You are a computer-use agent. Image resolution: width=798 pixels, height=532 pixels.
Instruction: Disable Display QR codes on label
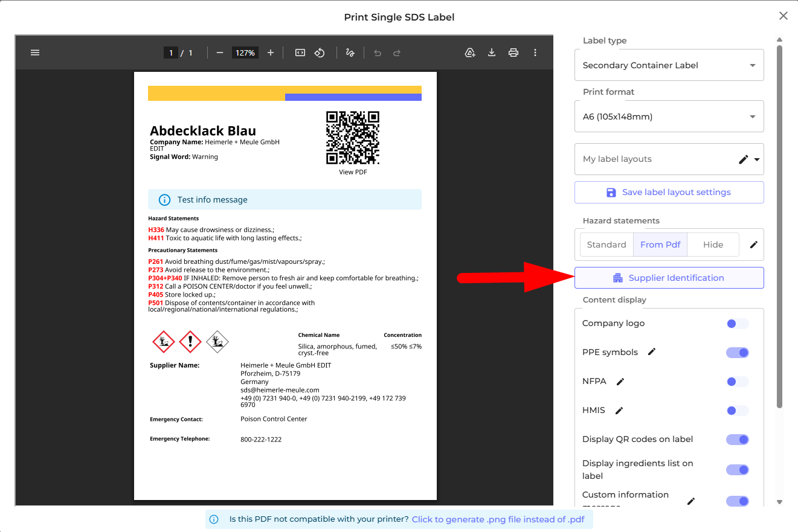(737, 440)
